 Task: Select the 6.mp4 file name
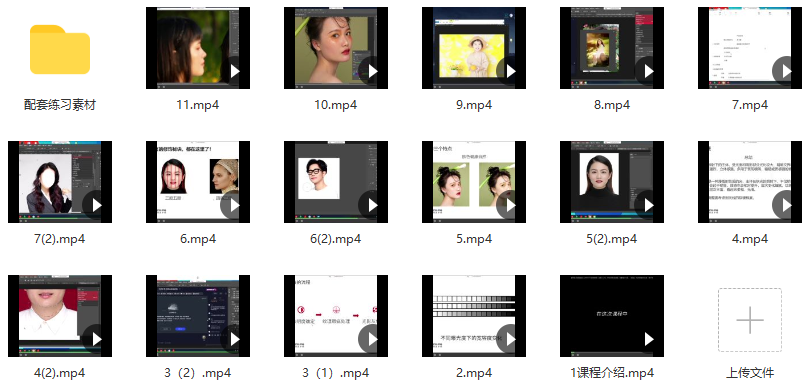click(198, 239)
